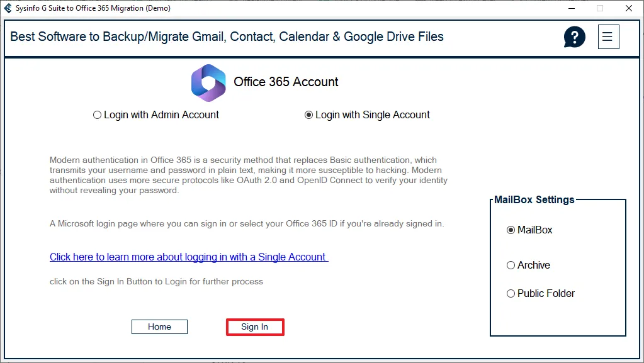
Task: Click the Best Software to Backup/Migrate header text
Action: pyautogui.click(x=227, y=36)
